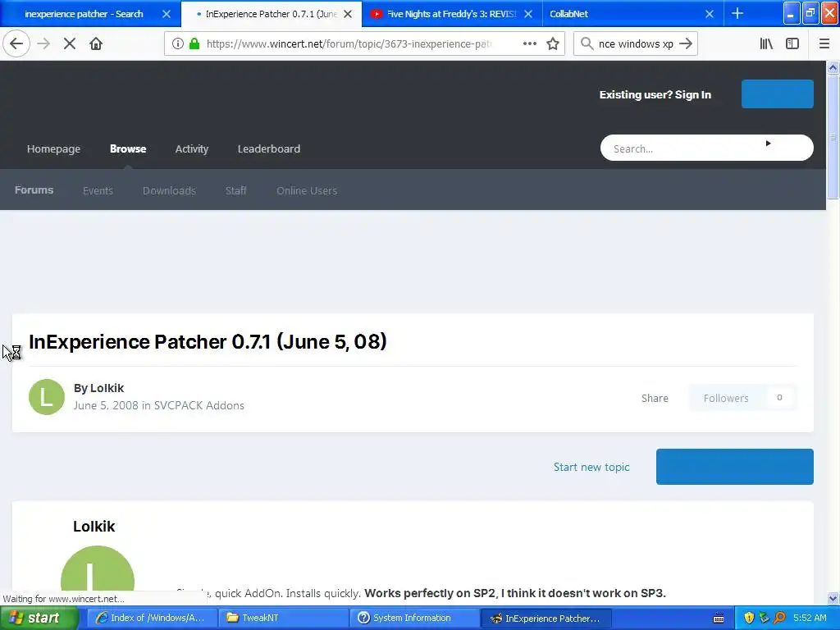The height and width of the screenshot is (630, 840).
Task: Click the blue button beside Start new topic
Action: pyautogui.click(x=734, y=467)
